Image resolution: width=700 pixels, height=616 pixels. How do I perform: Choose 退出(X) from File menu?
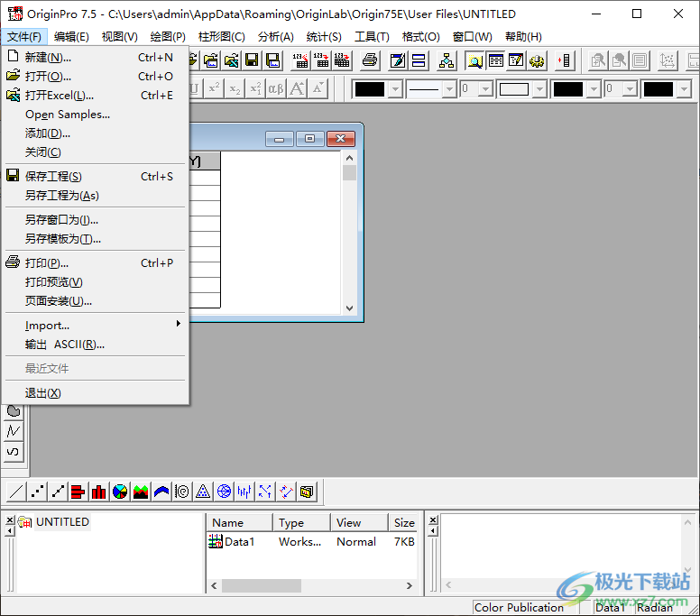[96, 393]
